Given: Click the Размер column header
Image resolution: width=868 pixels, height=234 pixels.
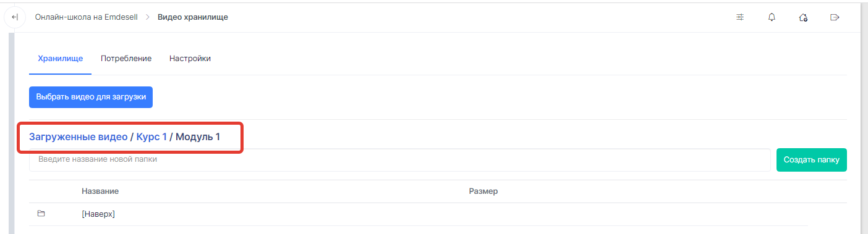Looking at the screenshot, I should [483, 191].
